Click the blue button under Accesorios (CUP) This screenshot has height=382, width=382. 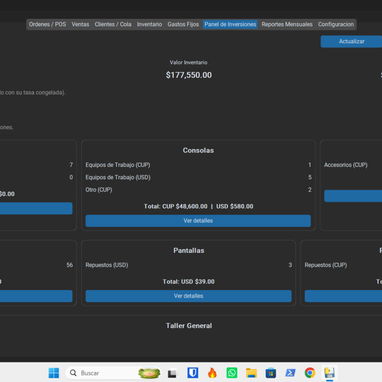353,196
